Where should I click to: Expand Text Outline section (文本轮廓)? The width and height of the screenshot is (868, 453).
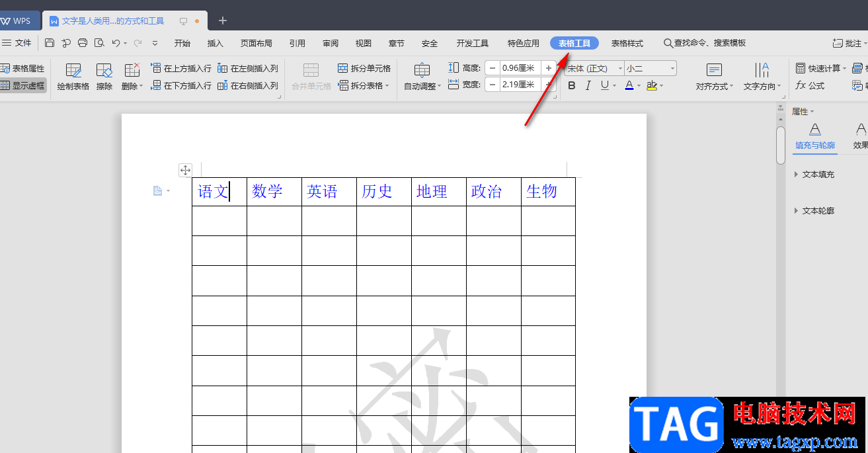815,211
